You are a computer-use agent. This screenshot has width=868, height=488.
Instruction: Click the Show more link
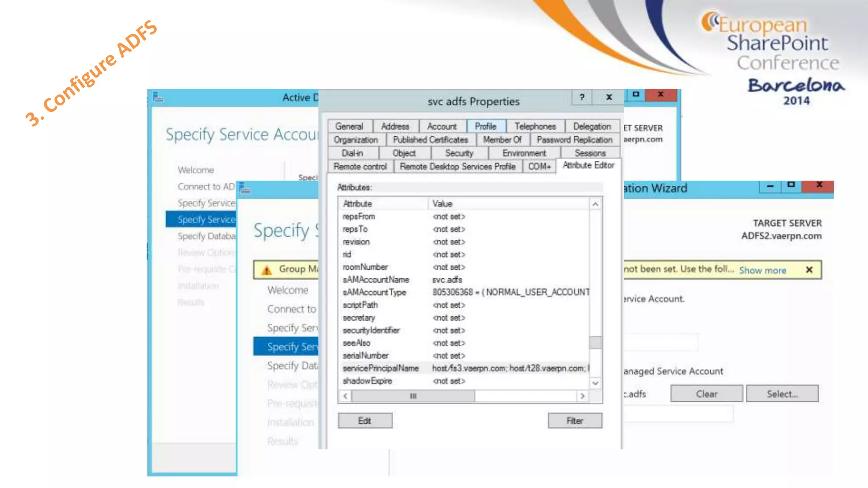click(x=762, y=270)
